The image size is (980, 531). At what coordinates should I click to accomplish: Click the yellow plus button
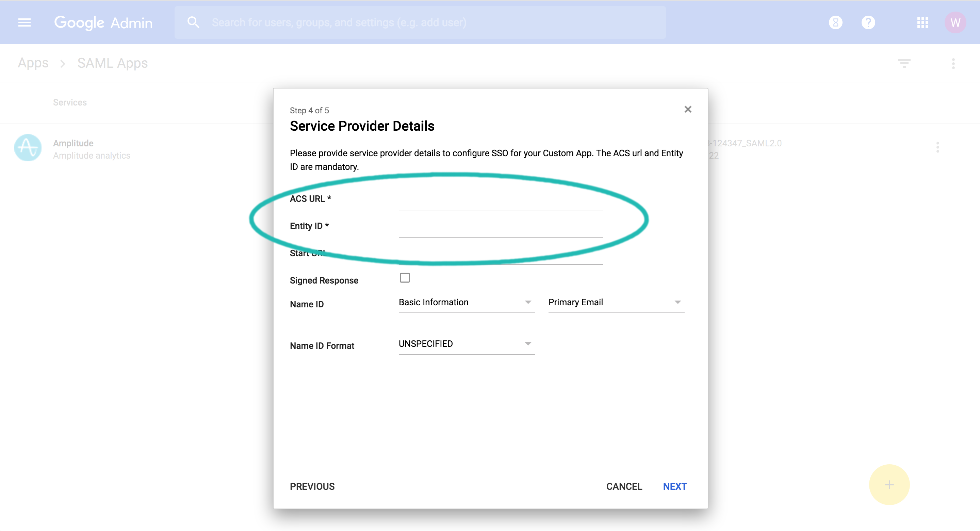pyautogui.click(x=889, y=485)
